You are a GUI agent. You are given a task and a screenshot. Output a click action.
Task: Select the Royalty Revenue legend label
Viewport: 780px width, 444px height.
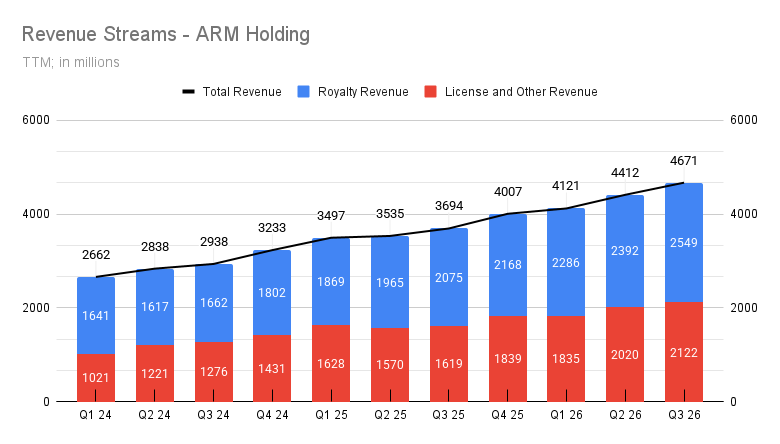tap(363, 92)
